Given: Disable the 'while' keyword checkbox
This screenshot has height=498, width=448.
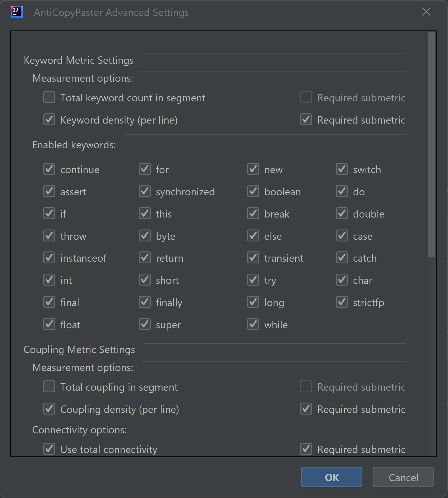Looking at the screenshot, I should [x=253, y=324].
